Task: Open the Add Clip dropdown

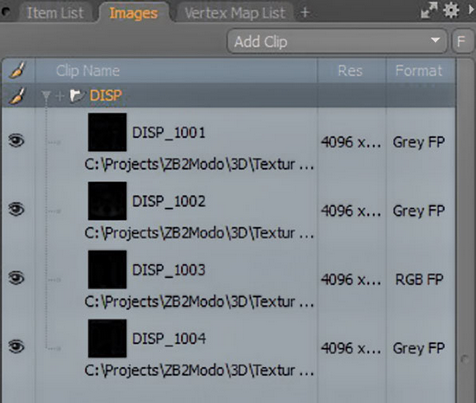Action: pyautogui.click(x=337, y=41)
